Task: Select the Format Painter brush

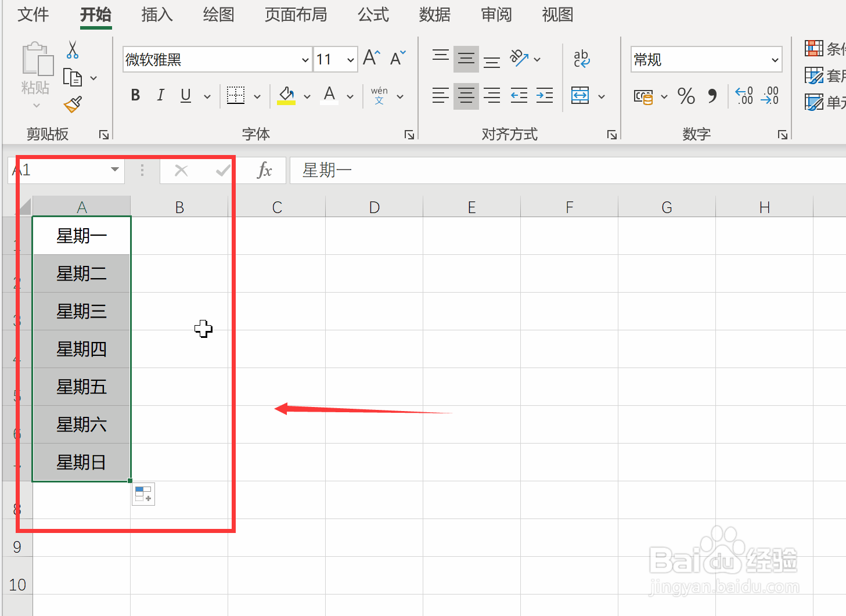Action: pos(73,105)
